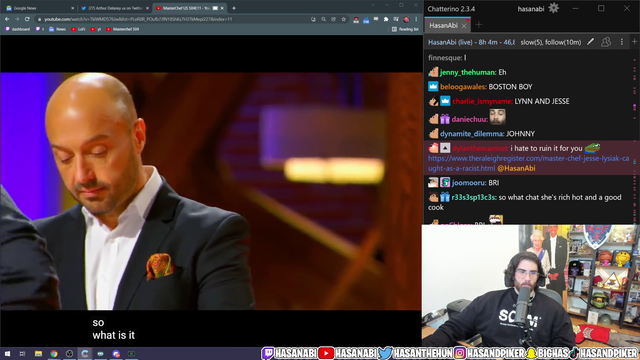Click username jenny_thehuman in chat

tap(468, 72)
